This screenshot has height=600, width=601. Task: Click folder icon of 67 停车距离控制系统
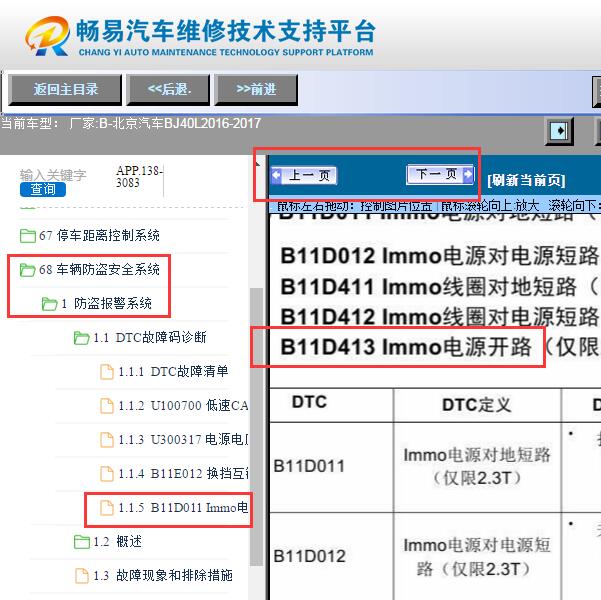[x=28, y=236]
